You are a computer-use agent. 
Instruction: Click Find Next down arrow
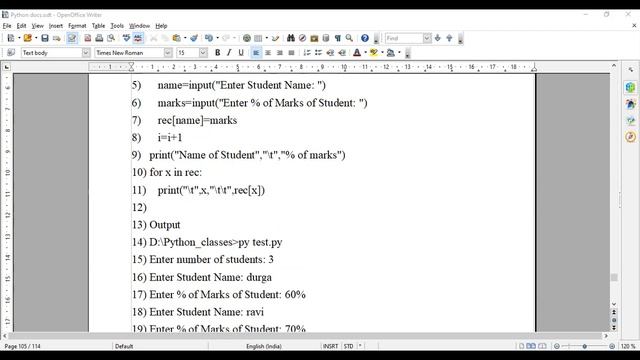tap(438, 38)
